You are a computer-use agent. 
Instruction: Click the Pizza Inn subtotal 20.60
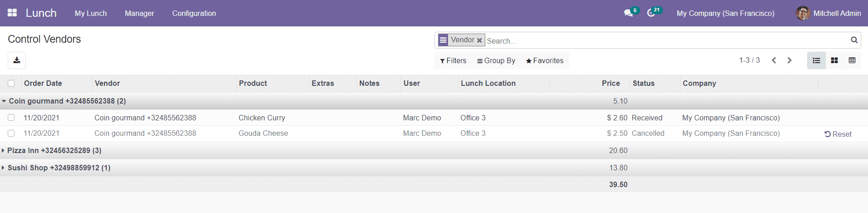coord(618,150)
